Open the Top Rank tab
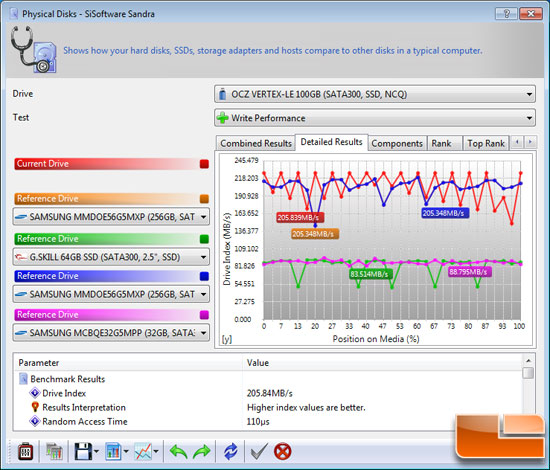The height and width of the screenshot is (470, 550). [x=486, y=143]
